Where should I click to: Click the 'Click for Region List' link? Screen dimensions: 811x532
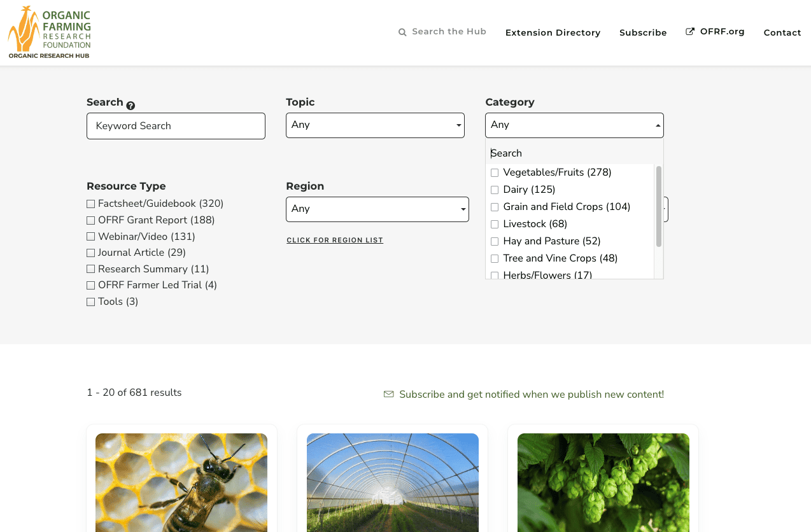(x=335, y=241)
